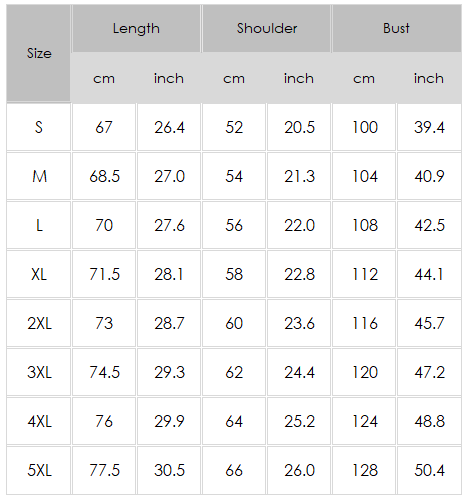Select the 27.6 length inch cell
This screenshot has height=499, width=467.
tap(169, 225)
